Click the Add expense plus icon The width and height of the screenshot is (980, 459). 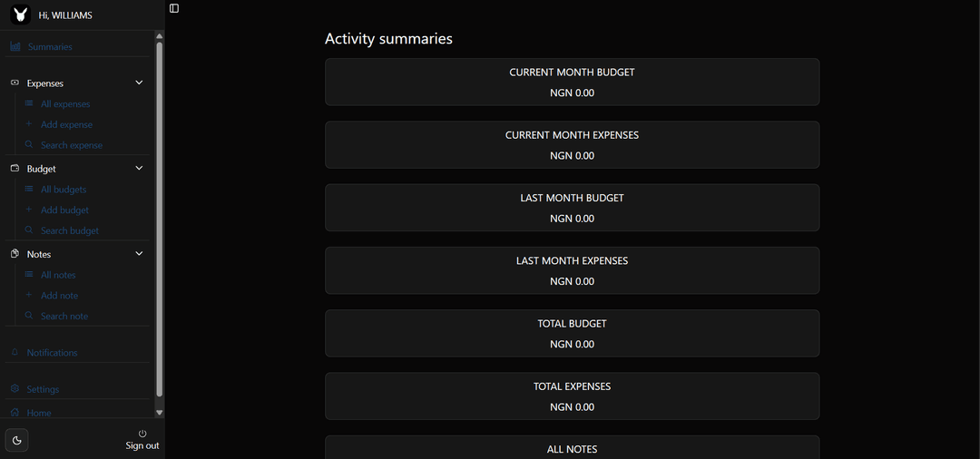tap(29, 124)
